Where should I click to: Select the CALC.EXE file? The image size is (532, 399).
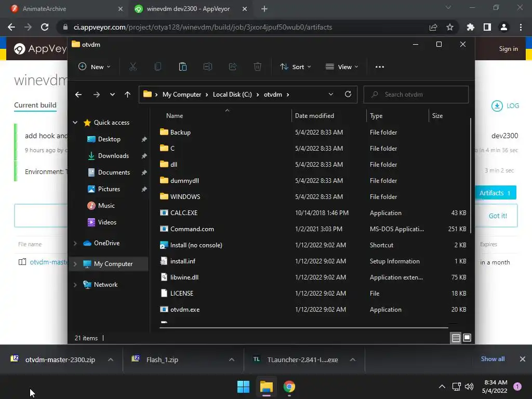point(183,212)
